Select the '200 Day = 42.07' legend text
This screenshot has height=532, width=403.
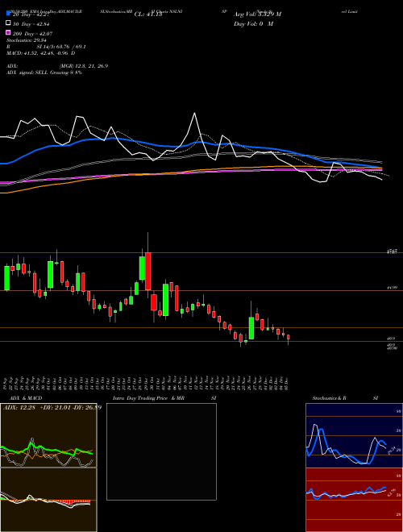pos(33,34)
